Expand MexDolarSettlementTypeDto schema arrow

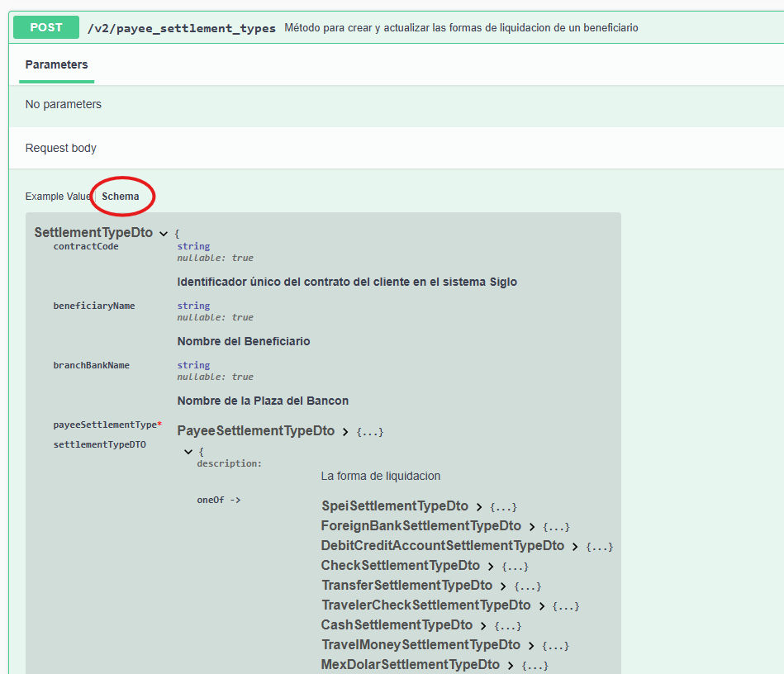[511, 666]
